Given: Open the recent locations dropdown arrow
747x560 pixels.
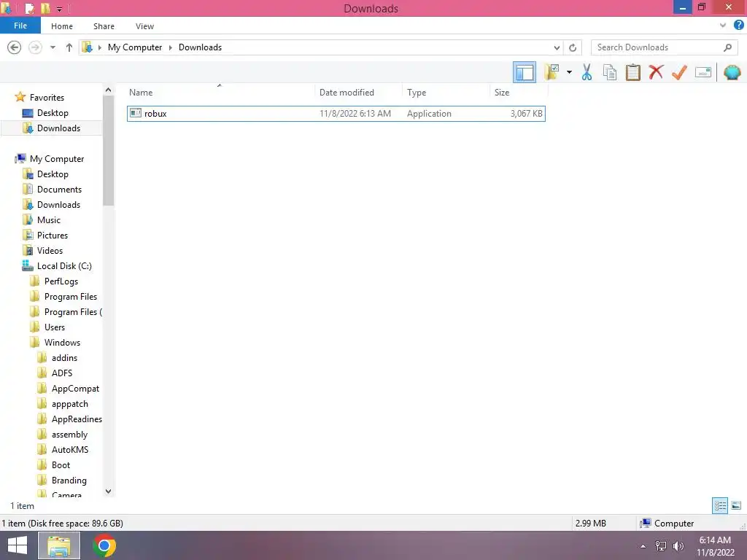Looking at the screenshot, I should pyautogui.click(x=53, y=47).
